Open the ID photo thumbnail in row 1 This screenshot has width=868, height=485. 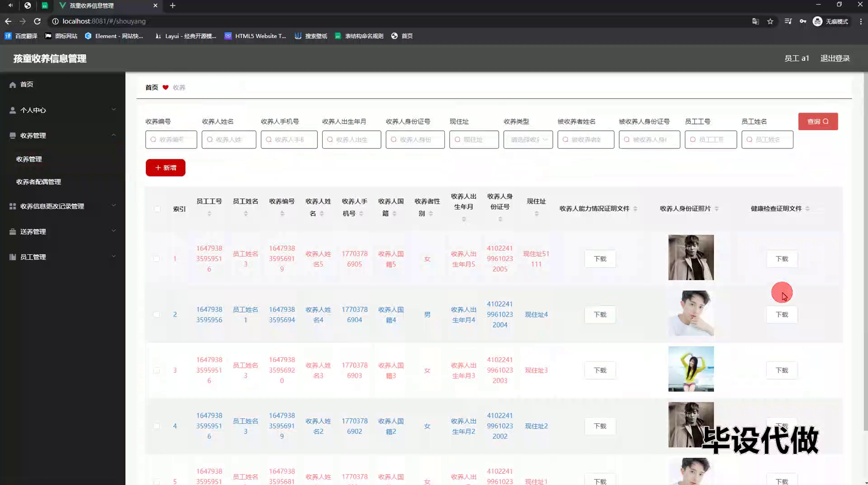[x=691, y=257]
